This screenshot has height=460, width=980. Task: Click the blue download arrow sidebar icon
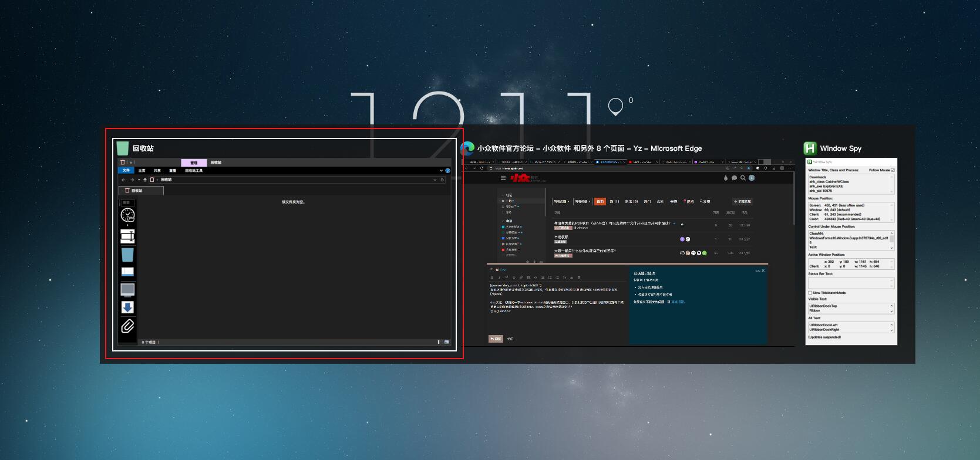click(x=127, y=307)
